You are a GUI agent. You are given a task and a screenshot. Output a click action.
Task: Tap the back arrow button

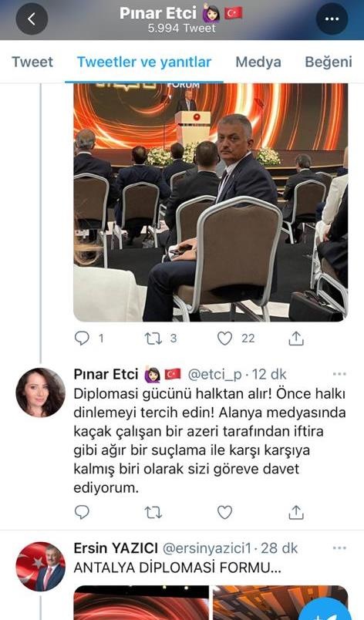coord(32,19)
